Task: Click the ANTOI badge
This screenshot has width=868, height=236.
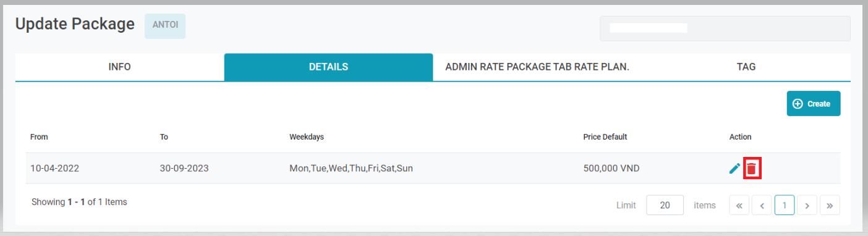Action: [x=165, y=26]
